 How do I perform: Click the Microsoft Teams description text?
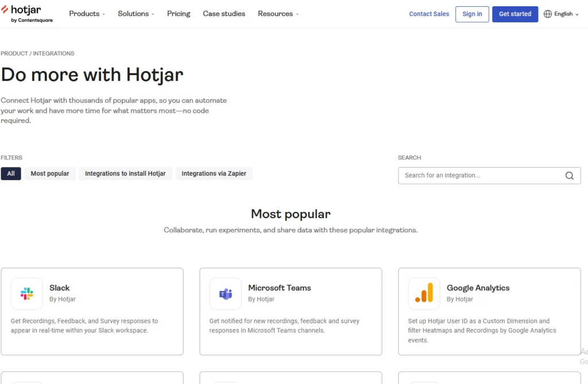[284, 325]
